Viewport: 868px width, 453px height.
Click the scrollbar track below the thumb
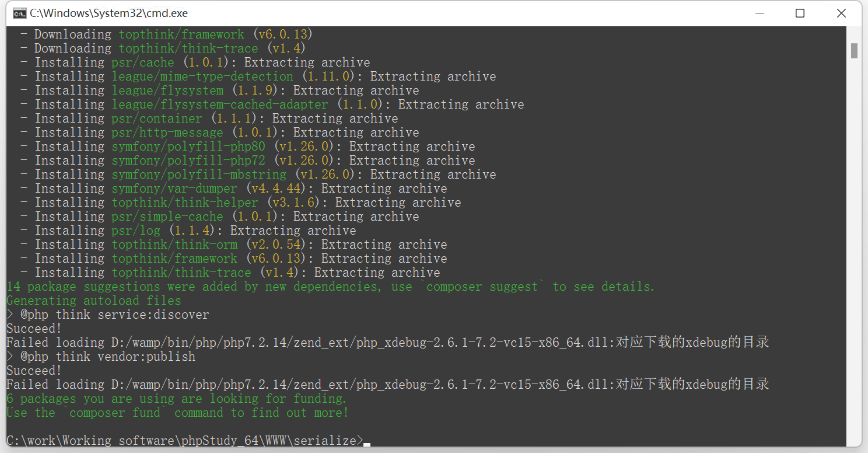(x=854, y=251)
